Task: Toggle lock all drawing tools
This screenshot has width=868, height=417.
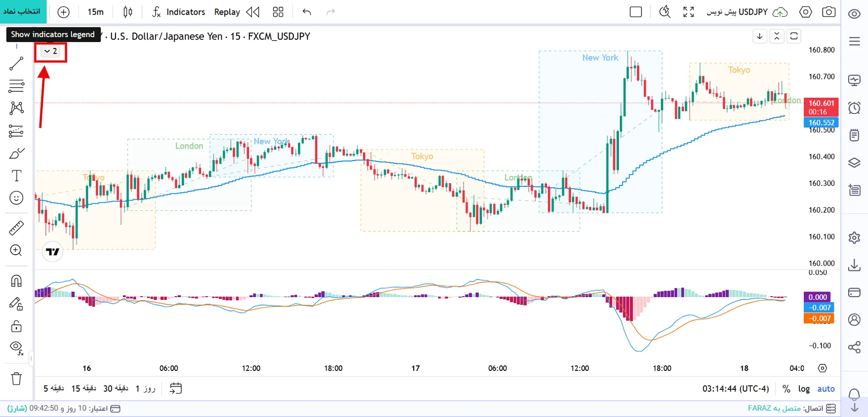Action: pyautogui.click(x=16, y=326)
